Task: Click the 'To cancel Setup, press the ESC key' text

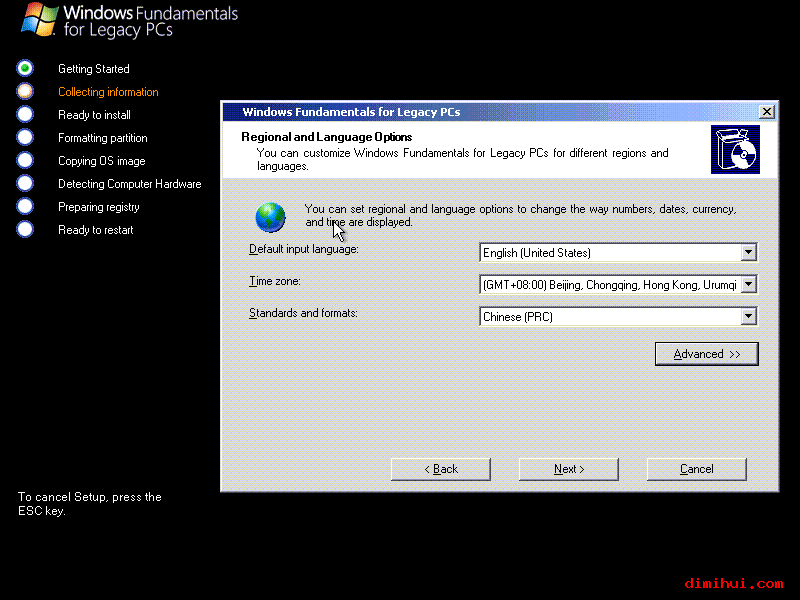Action: [x=90, y=504]
